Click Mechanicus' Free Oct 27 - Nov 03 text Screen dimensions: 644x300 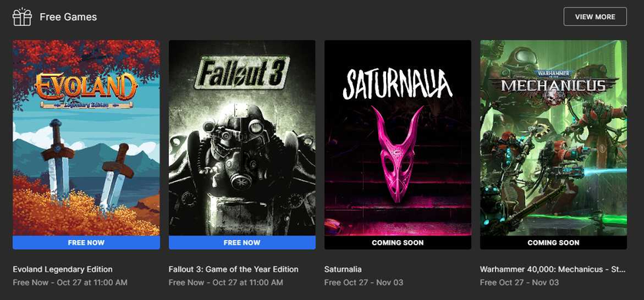[519, 282]
